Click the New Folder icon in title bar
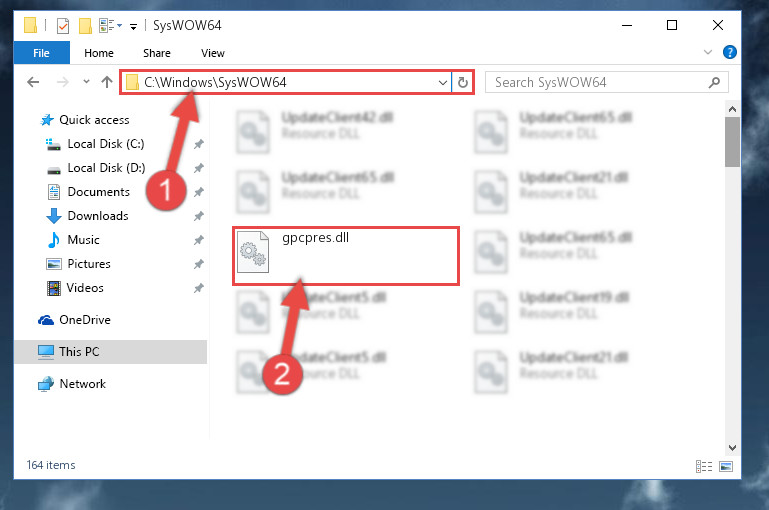 point(85,26)
